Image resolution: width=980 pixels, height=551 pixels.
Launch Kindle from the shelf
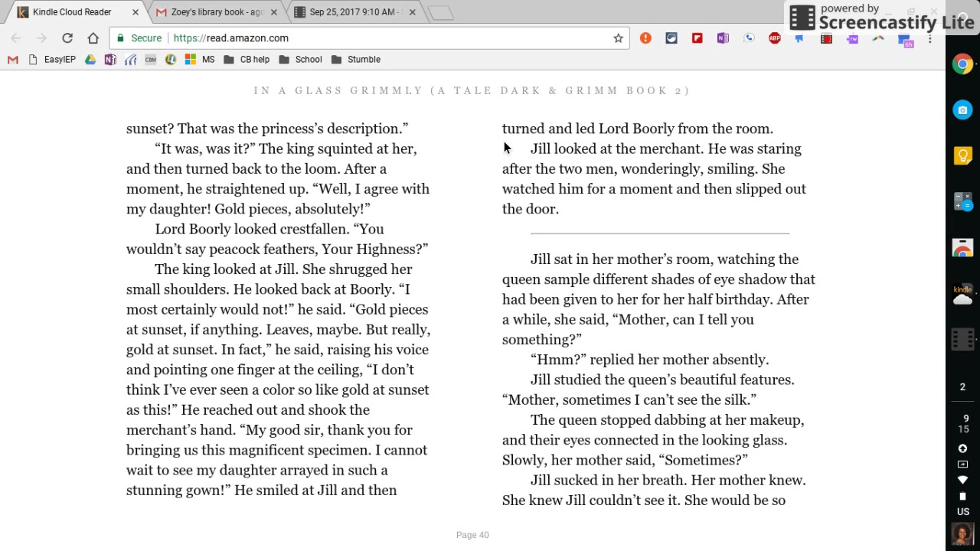pyautogui.click(x=962, y=294)
